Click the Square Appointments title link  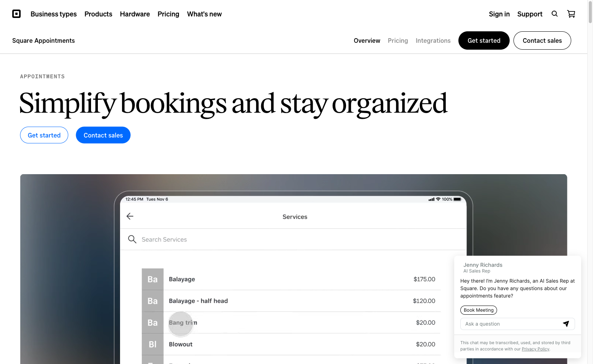tap(44, 40)
